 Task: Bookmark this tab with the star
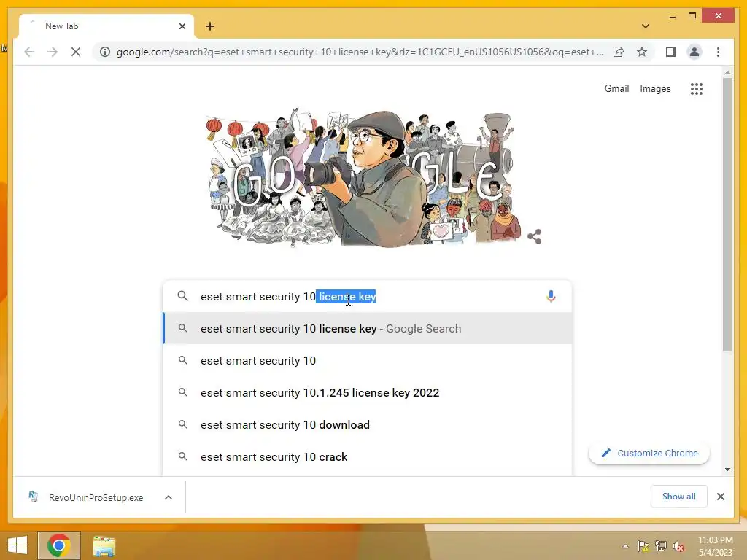642,52
